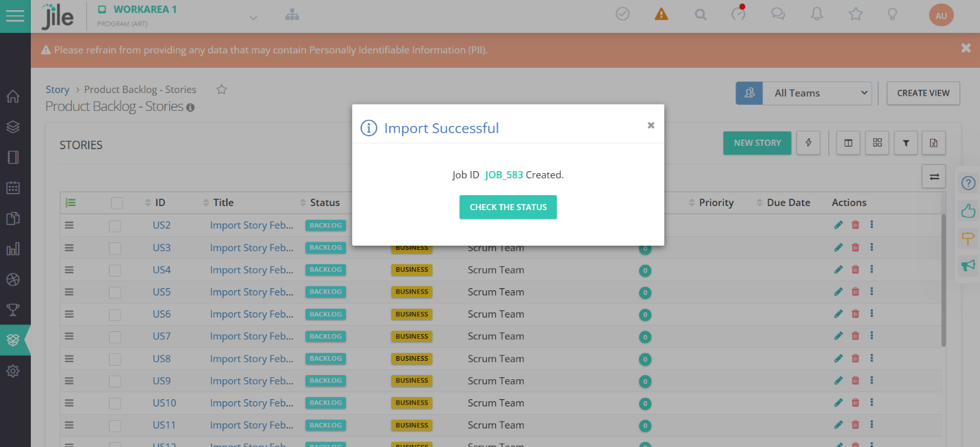Click the filter funnel icon
The width and height of the screenshot is (980, 447).
coord(905,143)
